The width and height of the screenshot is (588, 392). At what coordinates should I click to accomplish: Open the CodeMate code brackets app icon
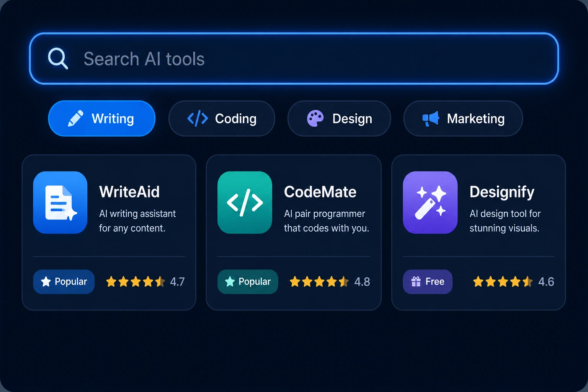[245, 203]
